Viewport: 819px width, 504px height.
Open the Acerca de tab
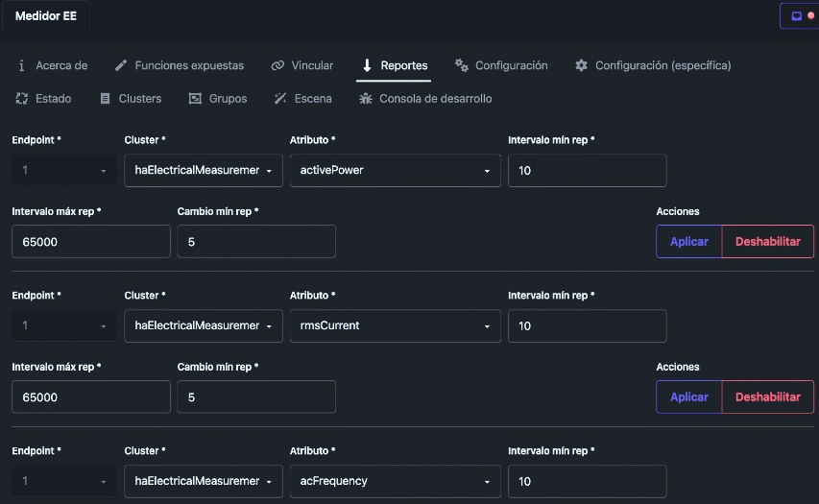(53, 65)
